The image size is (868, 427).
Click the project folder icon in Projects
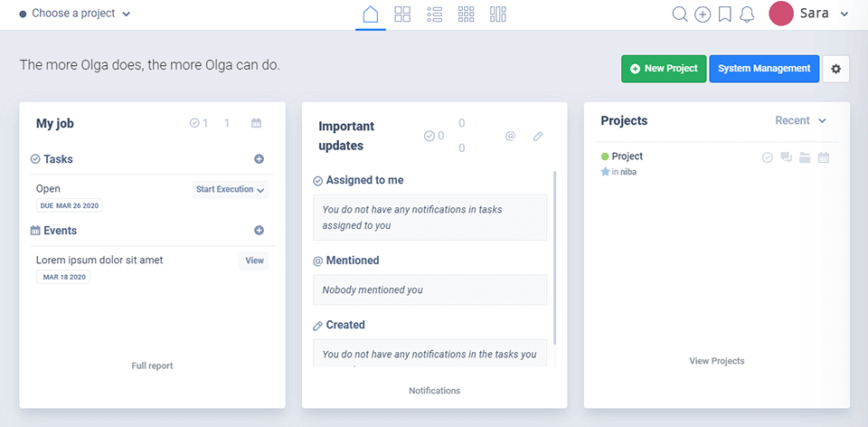(x=805, y=157)
